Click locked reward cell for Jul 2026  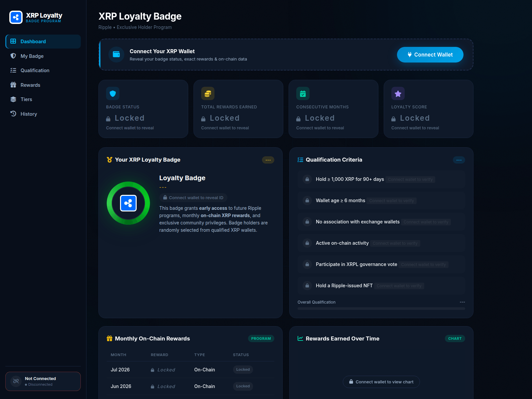(x=163, y=370)
